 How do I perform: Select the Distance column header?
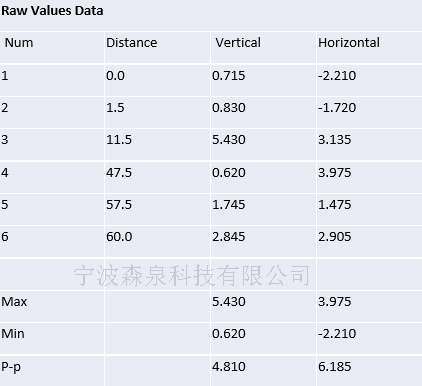(131, 43)
